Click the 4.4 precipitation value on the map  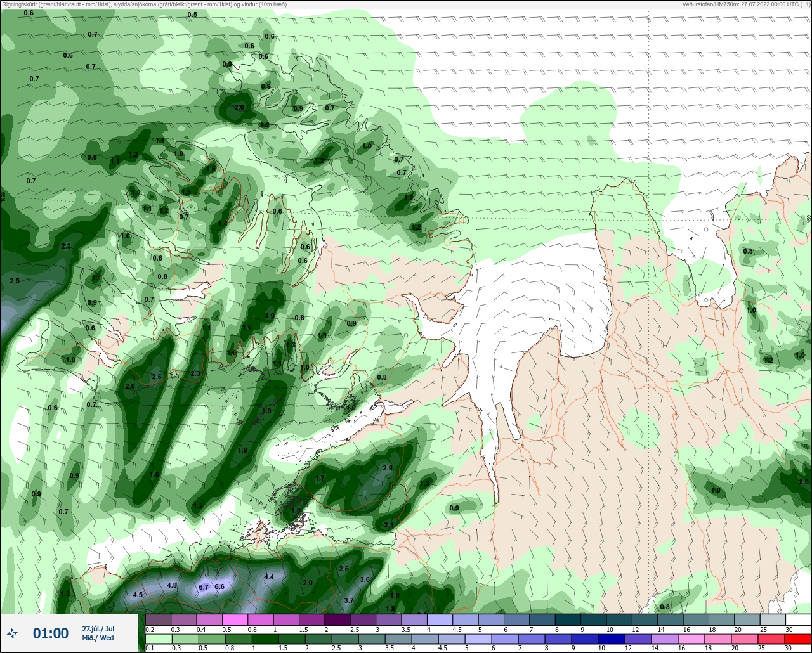pyautogui.click(x=269, y=577)
